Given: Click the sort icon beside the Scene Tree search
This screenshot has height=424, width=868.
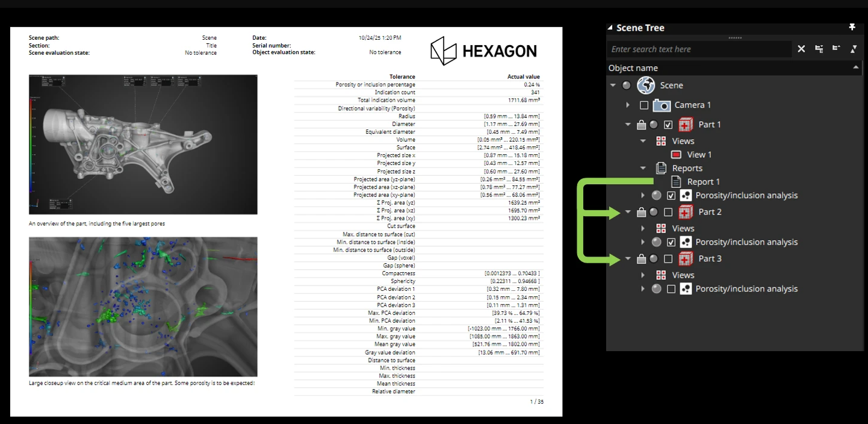Looking at the screenshot, I should 854,49.
